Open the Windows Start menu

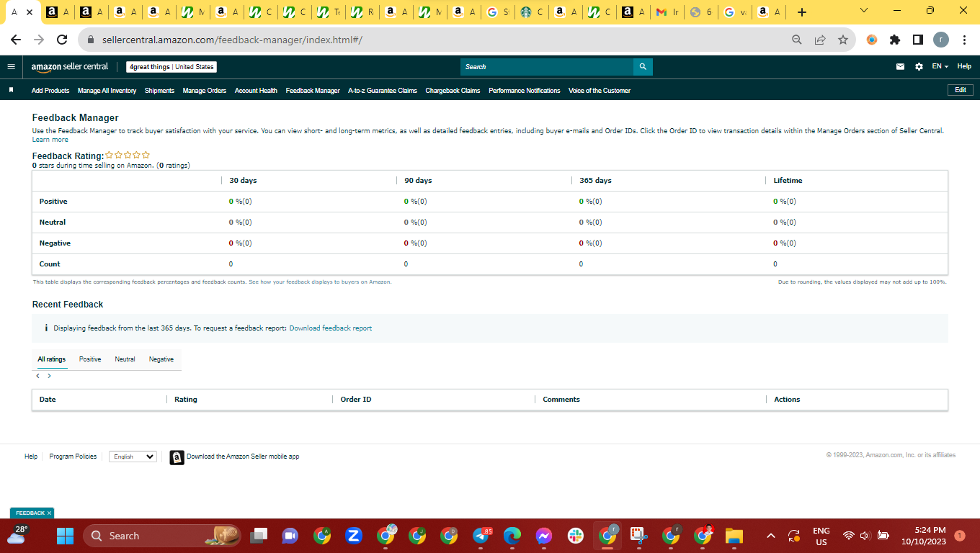[66, 536]
